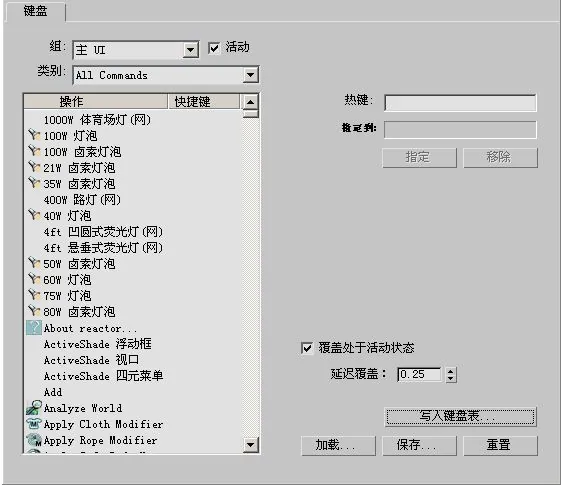Click the light icon beside 80W 卤素灯泡

pyautogui.click(x=34, y=311)
